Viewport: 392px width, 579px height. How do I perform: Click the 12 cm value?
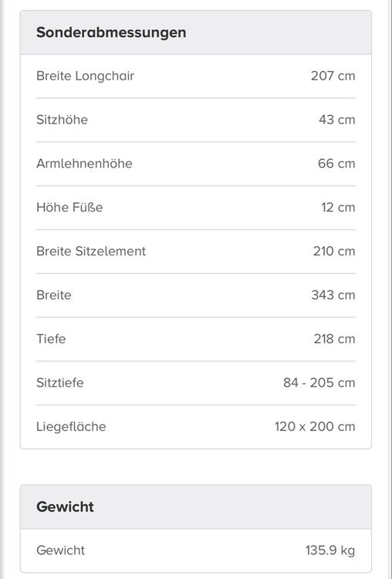(338, 207)
